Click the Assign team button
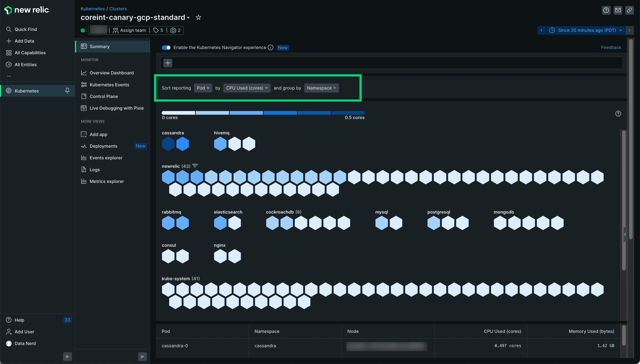Viewport: 640px width, 364px height. 130,30
